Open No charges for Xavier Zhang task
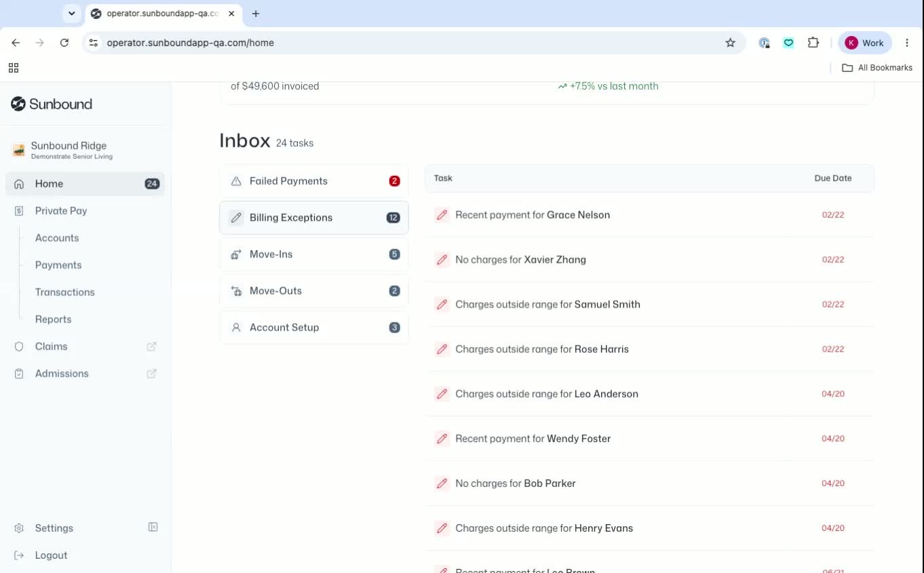The image size is (924, 573). [649, 259]
